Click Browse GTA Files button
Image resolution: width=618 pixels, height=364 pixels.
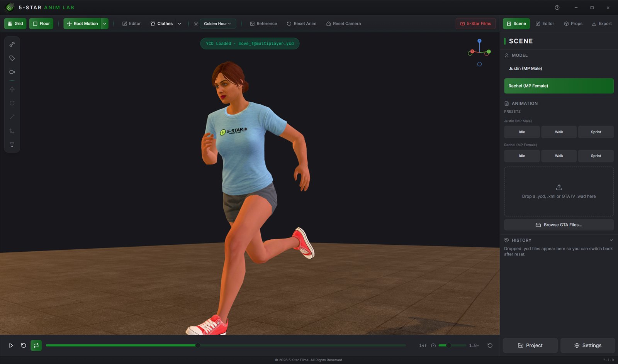pos(559,225)
